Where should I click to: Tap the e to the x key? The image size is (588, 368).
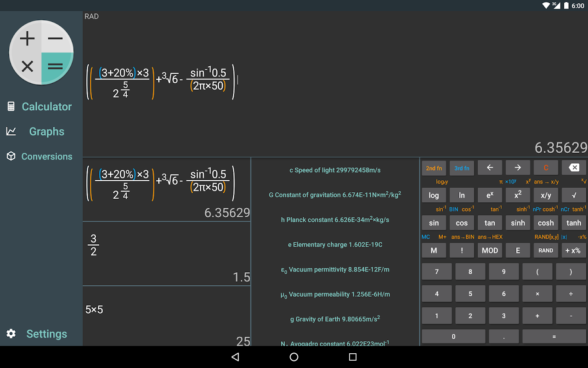(490, 195)
